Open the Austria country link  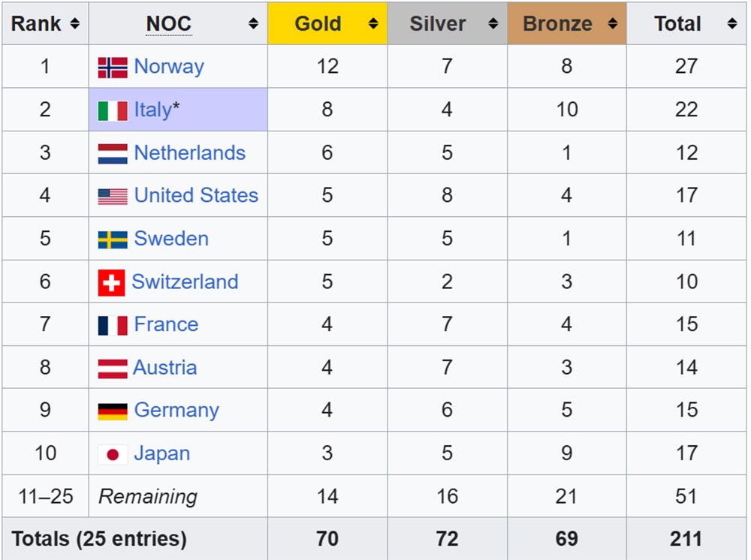[x=164, y=367]
